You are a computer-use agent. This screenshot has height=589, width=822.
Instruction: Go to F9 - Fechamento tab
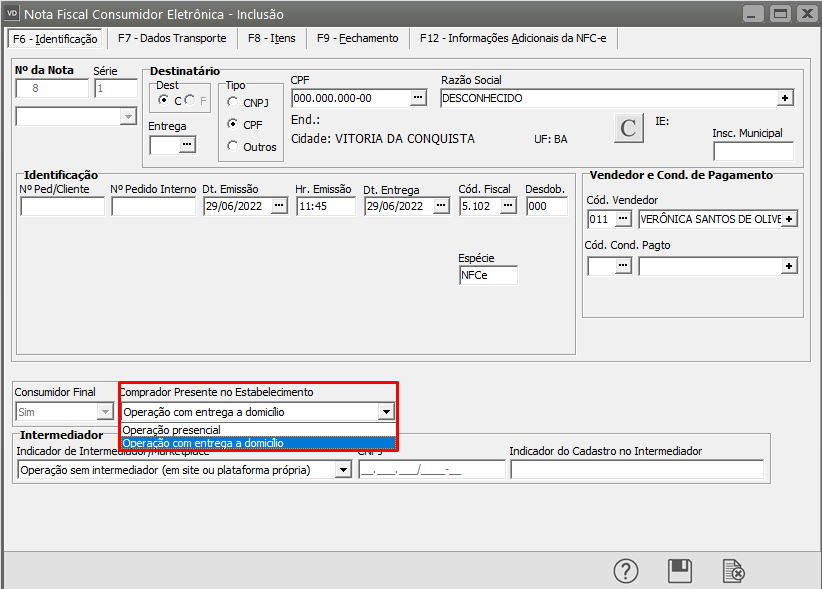coord(357,38)
